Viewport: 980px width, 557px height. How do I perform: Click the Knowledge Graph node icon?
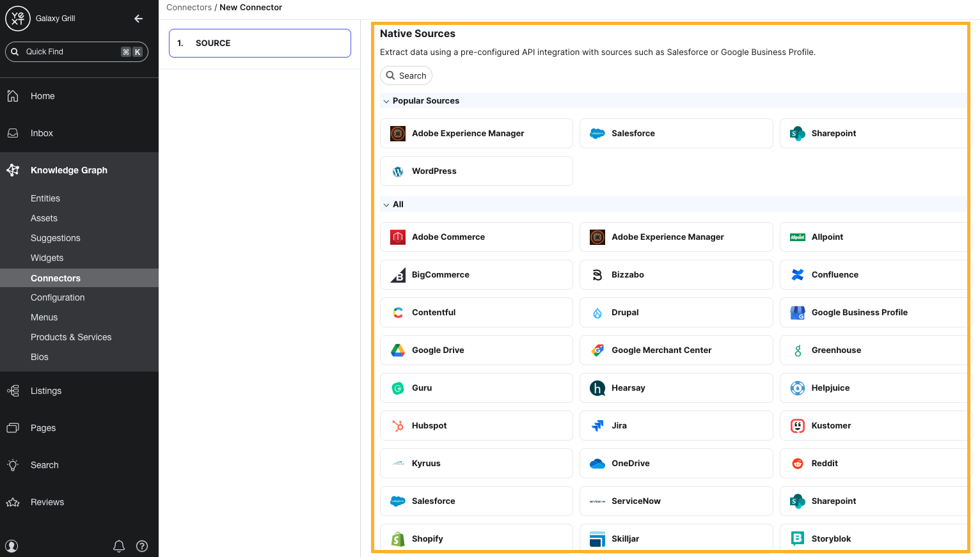(13, 170)
